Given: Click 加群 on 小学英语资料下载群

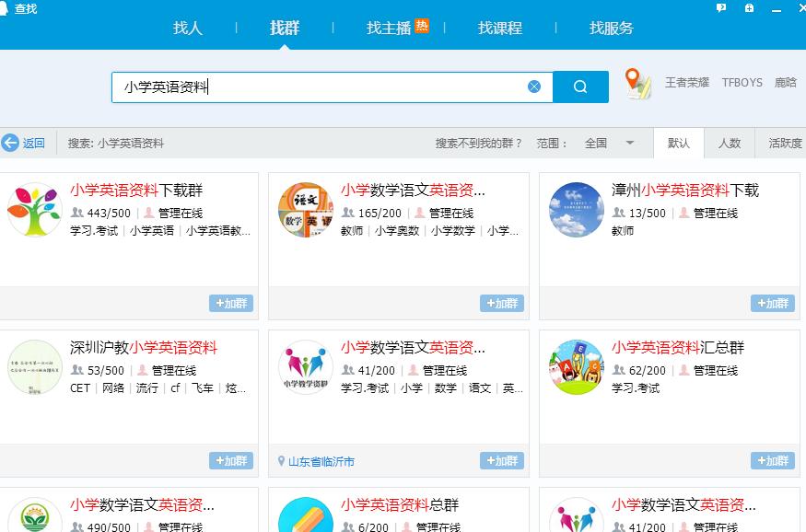Looking at the screenshot, I should (x=232, y=303).
